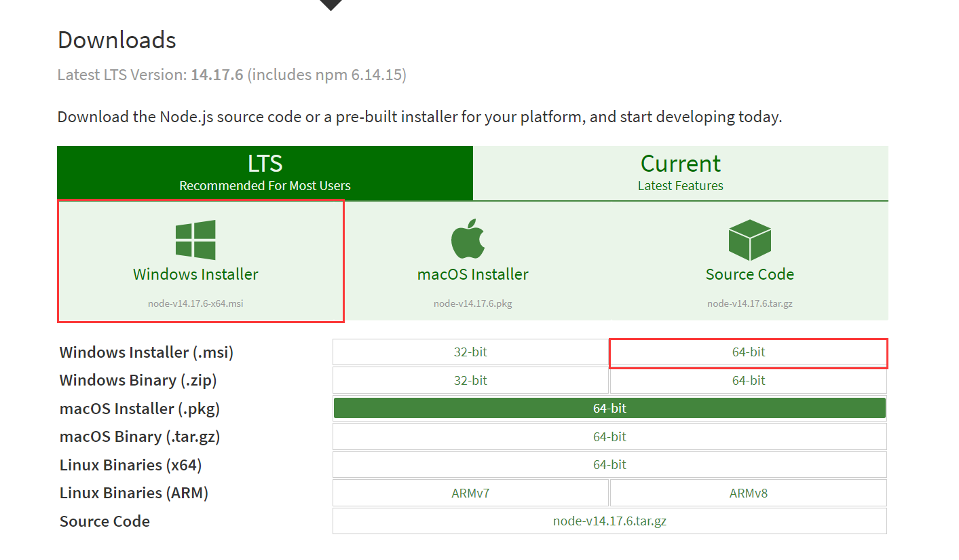The image size is (959, 560).
Task: Download the Windows Installer link
Action: 195,274
